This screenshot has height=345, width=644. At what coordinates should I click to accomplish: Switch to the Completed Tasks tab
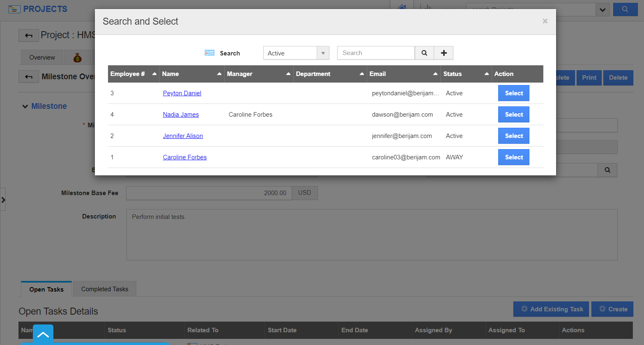tap(105, 289)
